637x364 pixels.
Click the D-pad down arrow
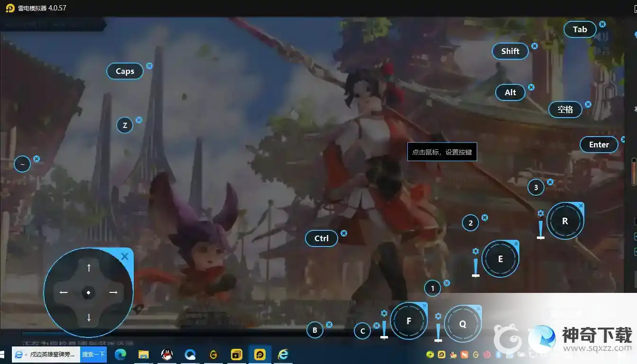pyautogui.click(x=89, y=317)
